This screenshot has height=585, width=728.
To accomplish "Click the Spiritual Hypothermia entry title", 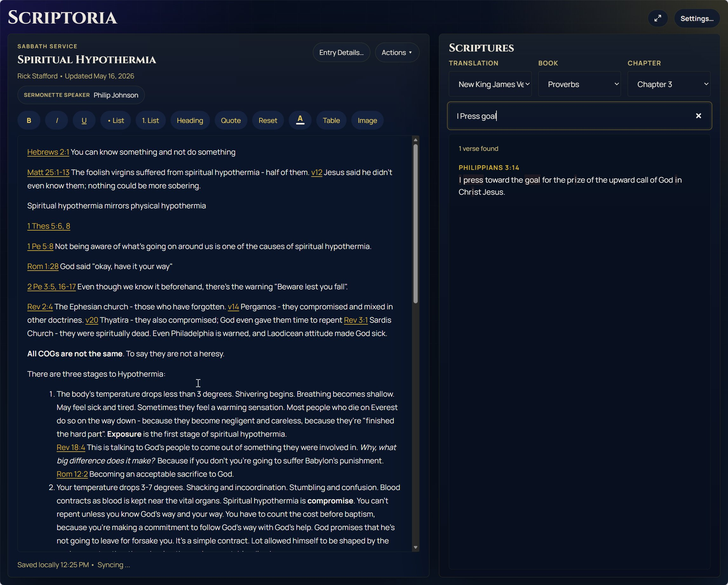I will coord(87,59).
